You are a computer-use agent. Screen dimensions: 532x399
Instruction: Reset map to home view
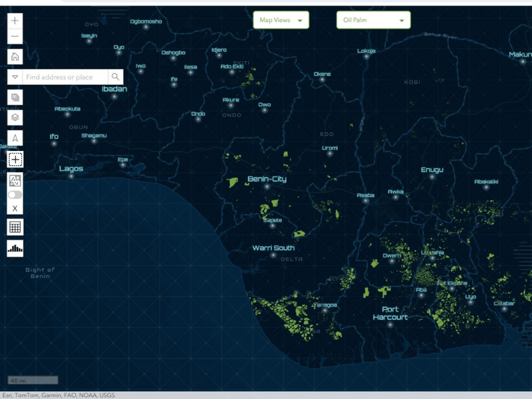15,57
